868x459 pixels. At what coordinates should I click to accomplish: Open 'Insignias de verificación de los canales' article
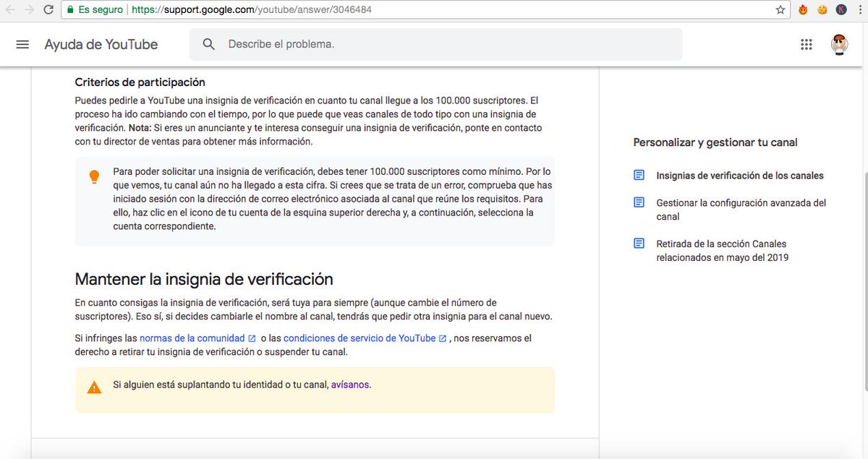[740, 176]
